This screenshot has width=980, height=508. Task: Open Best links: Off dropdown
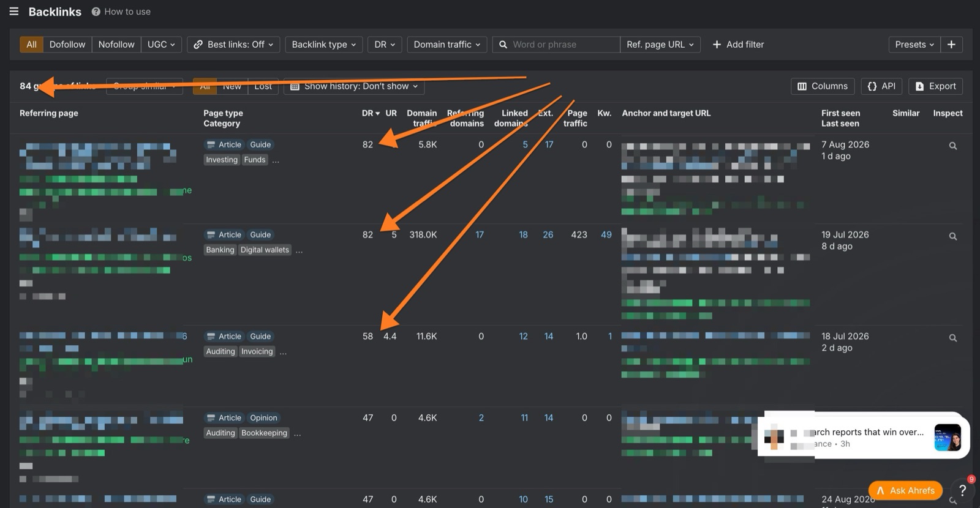(x=233, y=45)
